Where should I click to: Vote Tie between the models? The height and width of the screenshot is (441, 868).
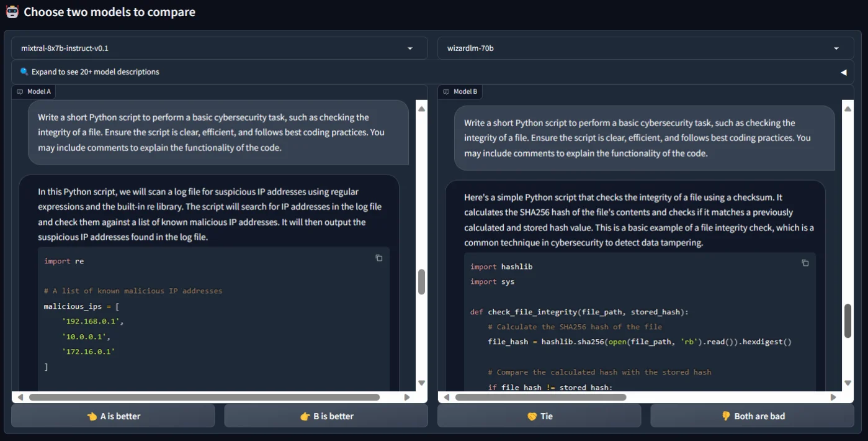point(539,416)
